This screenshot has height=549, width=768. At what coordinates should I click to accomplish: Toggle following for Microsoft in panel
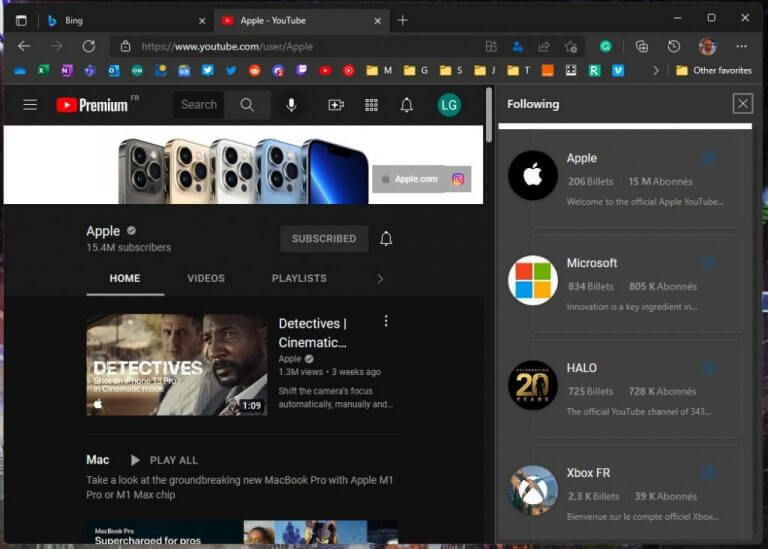pyautogui.click(x=708, y=263)
